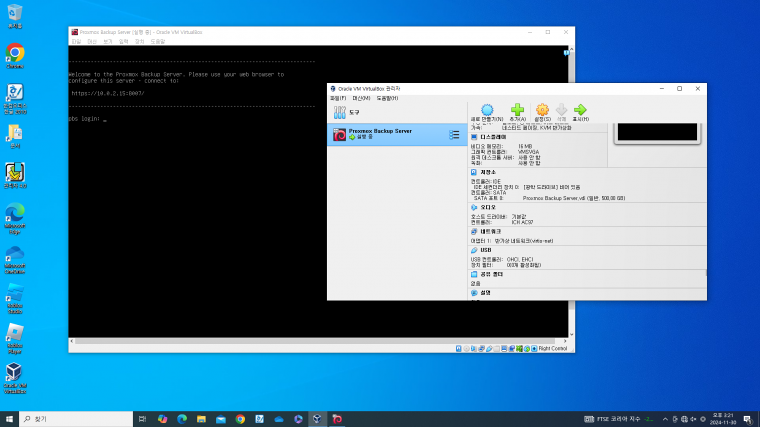Click the recording icon in VM status bar
Viewport: 760px width, 427px height.
pos(512,348)
